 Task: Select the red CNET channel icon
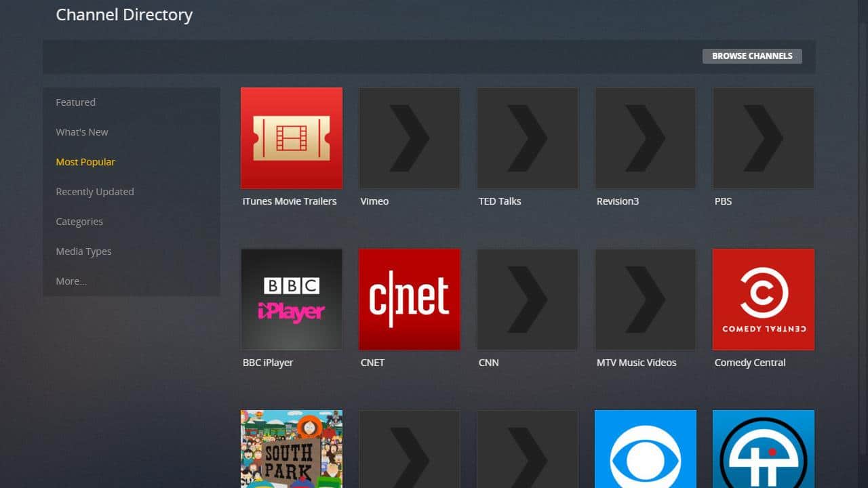point(410,300)
